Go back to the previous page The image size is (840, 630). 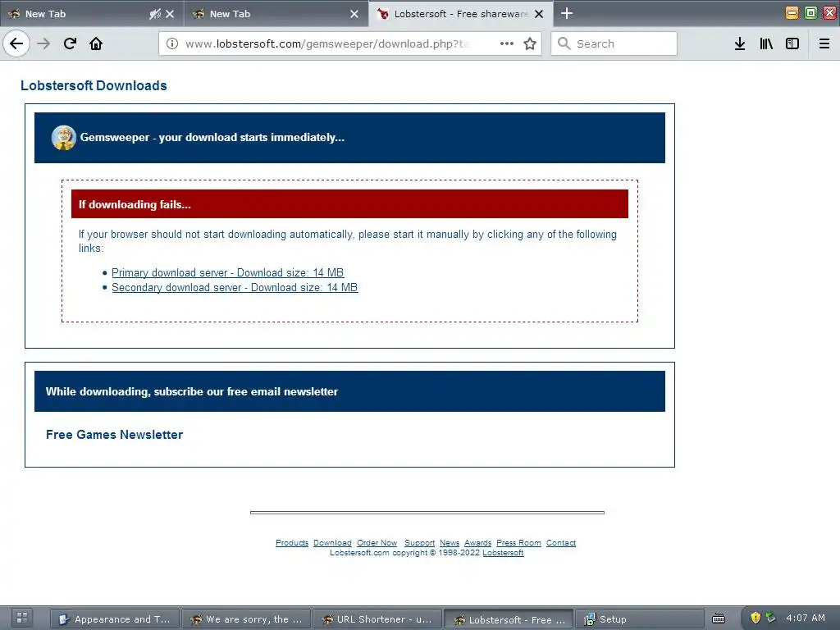(16, 43)
